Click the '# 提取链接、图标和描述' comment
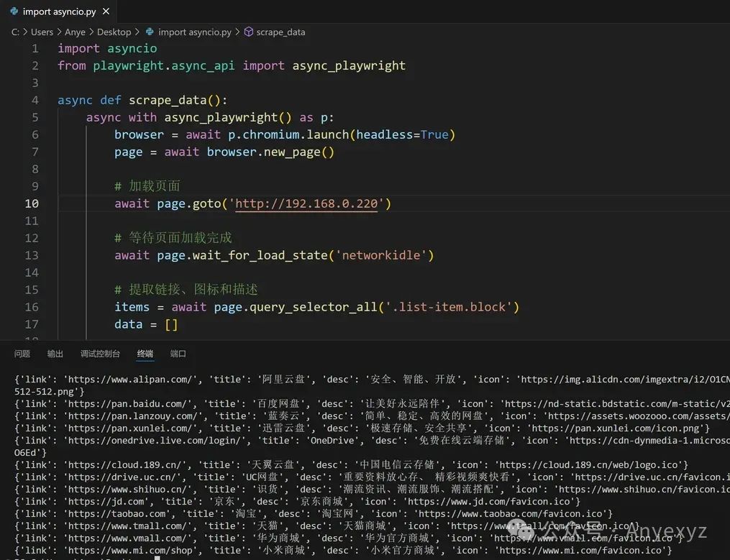 [186, 290]
